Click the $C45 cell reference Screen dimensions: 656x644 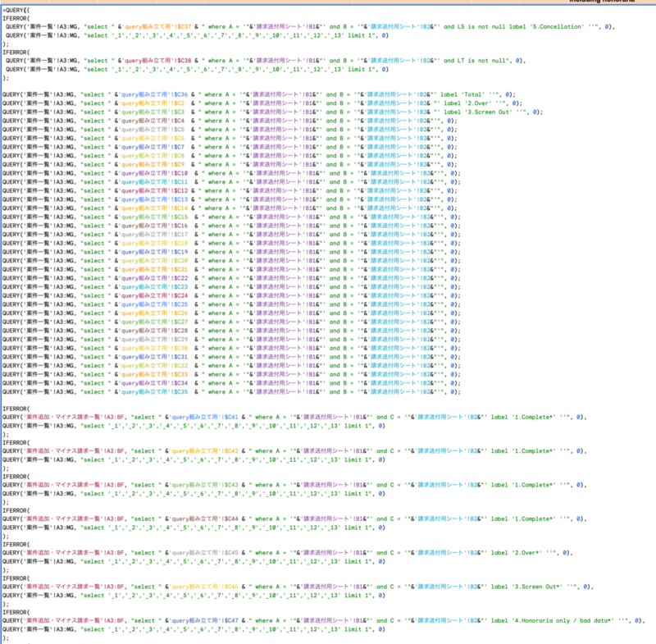[x=230, y=553]
